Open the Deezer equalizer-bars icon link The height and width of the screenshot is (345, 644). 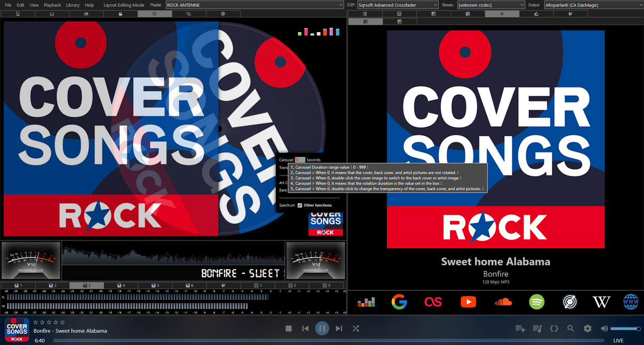click(x=366, y=302)
